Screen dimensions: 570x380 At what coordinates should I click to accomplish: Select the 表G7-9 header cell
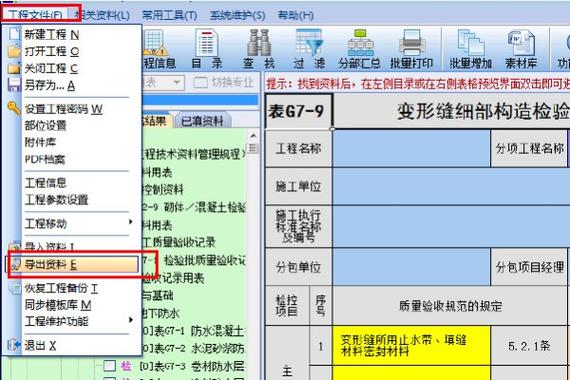298,111
